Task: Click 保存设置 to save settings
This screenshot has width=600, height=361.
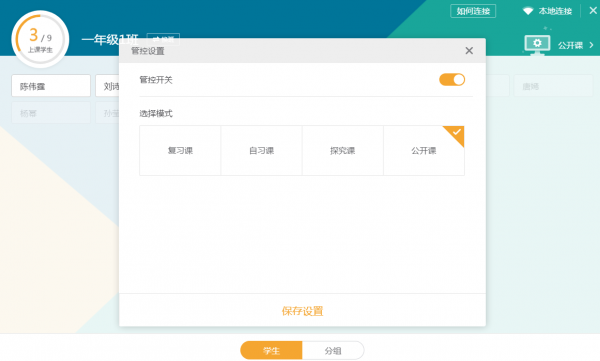Action: [302, 311]
